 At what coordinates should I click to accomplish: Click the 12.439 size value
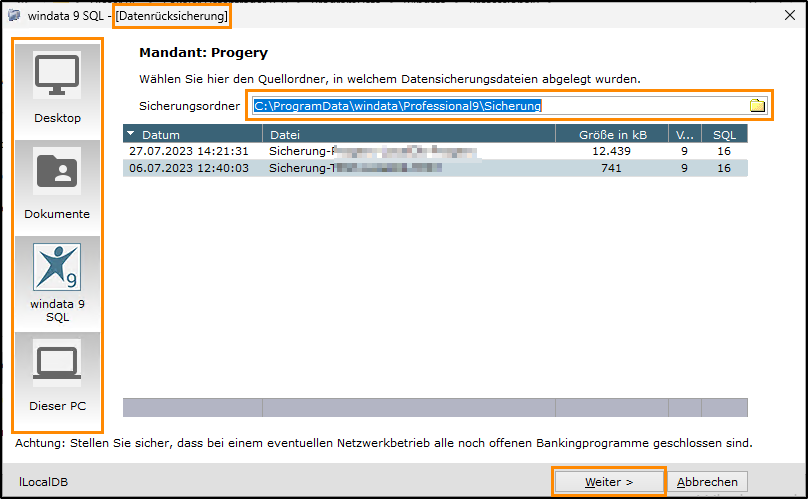[611, 151]
